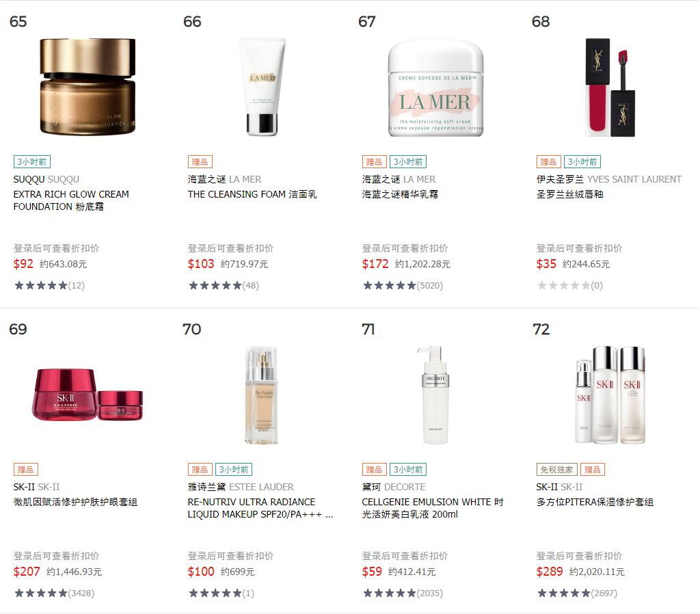The image size is (700, 614).
Task: Open the Estee Lauder Re-Nutriv foundation bottle image
Action: pyautogui.click(x=262, y=395)
